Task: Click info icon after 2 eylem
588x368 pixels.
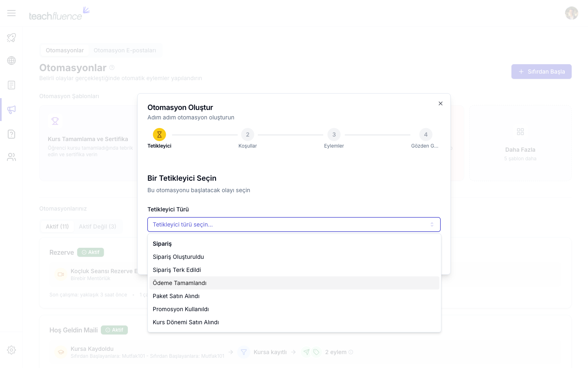Action: pos(351,352)
